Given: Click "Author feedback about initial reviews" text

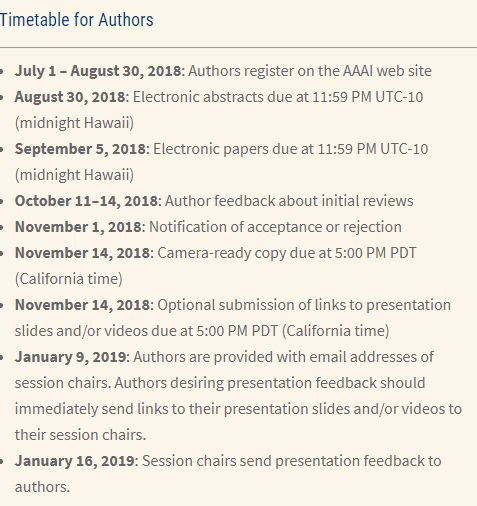Looking at the screenshot, I should coord(289,201).
